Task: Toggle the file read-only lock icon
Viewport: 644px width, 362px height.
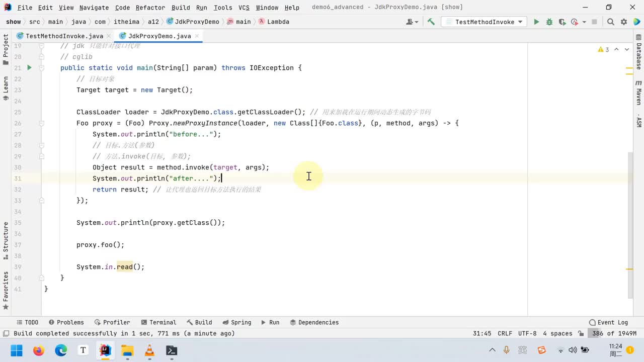Action: pyautogui.click(x=581, y=333)
